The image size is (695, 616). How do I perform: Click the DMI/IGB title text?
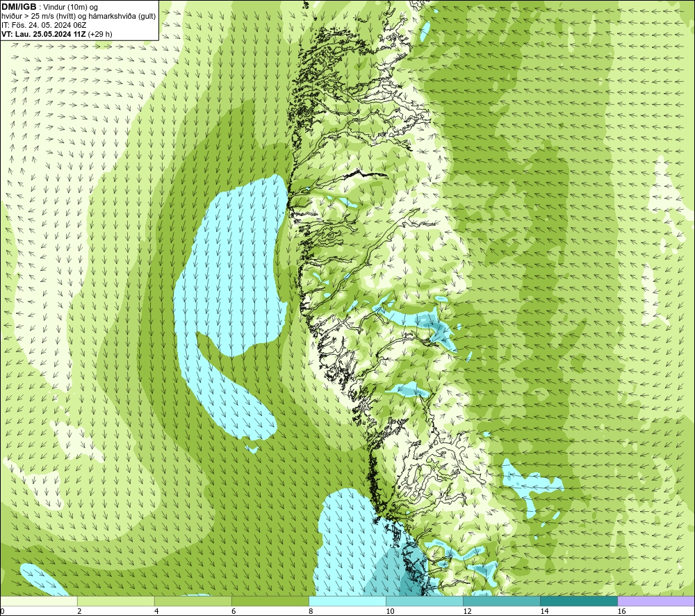[x=19, y=7]
